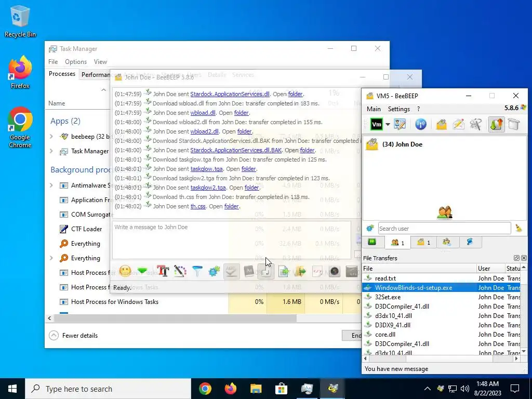
Task: Expand beebeep app in Task Manager
Action: coord(51,137)
